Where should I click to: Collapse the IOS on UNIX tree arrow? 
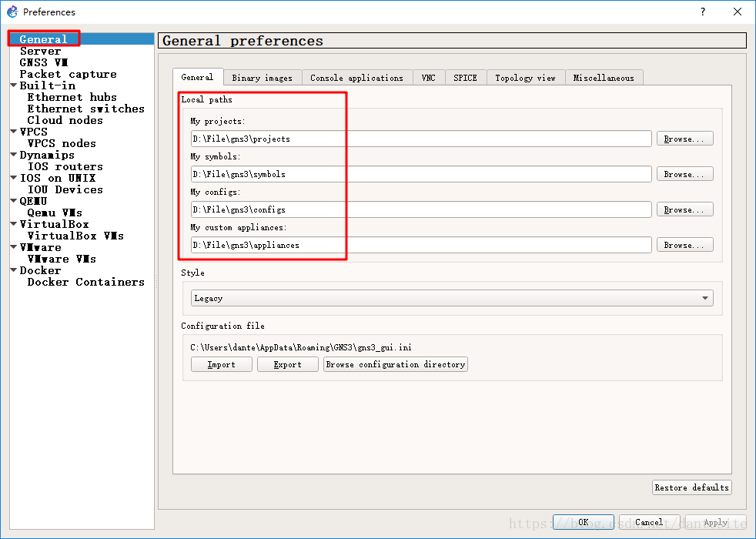click(14, 178)
